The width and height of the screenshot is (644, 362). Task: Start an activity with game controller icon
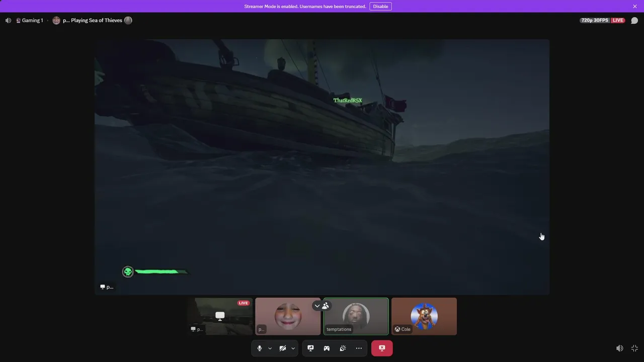(327, 348)
